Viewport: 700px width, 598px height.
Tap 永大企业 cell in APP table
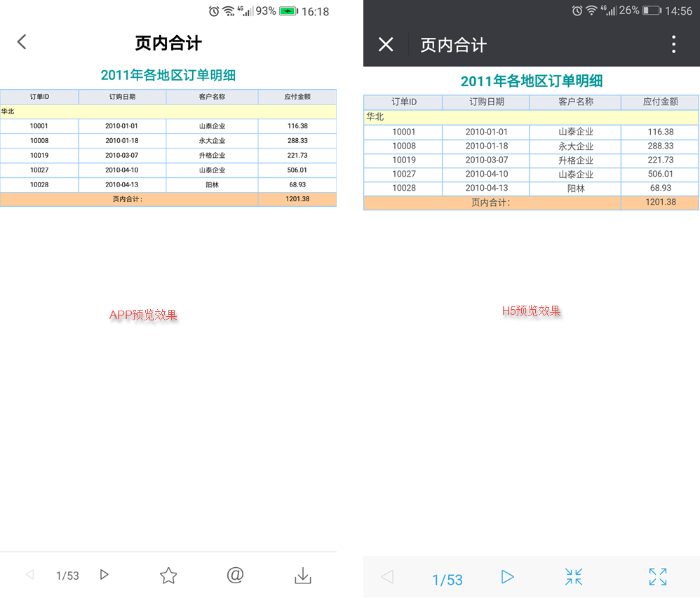(212, 141)
